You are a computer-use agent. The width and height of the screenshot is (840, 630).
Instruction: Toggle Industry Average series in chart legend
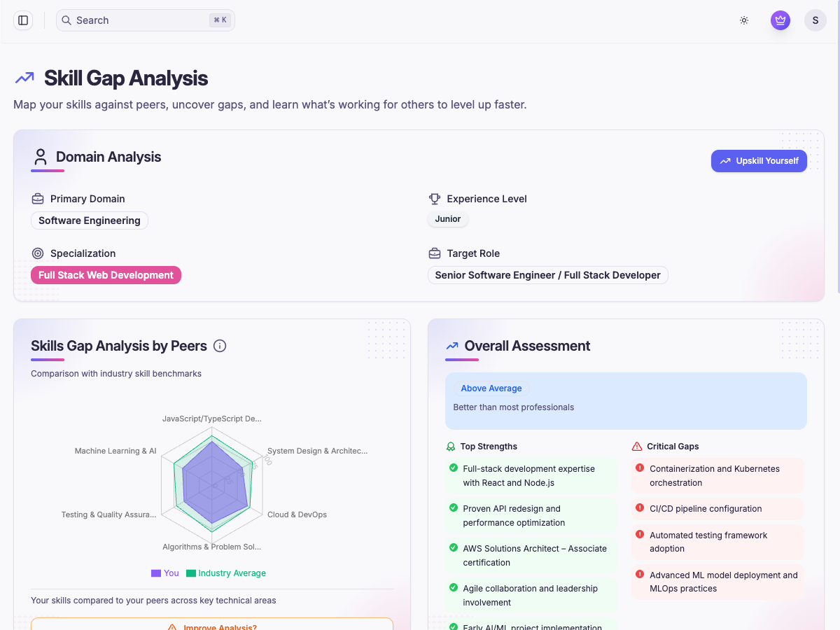[x=225, y=573]
